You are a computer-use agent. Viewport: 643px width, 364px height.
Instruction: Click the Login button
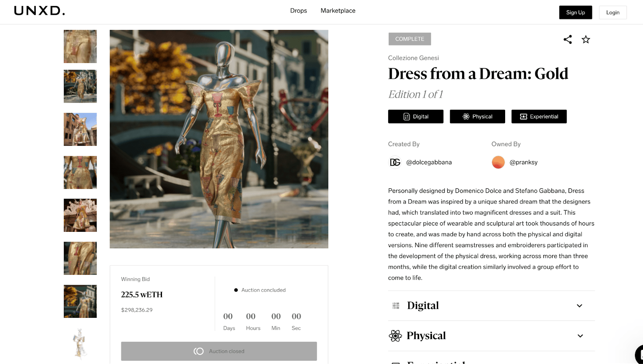612,12
